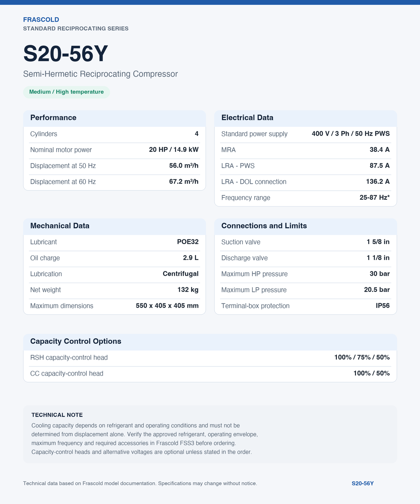Click the FRASCOLD brand name
Screen dimensions: 420x504
[41, 20]
